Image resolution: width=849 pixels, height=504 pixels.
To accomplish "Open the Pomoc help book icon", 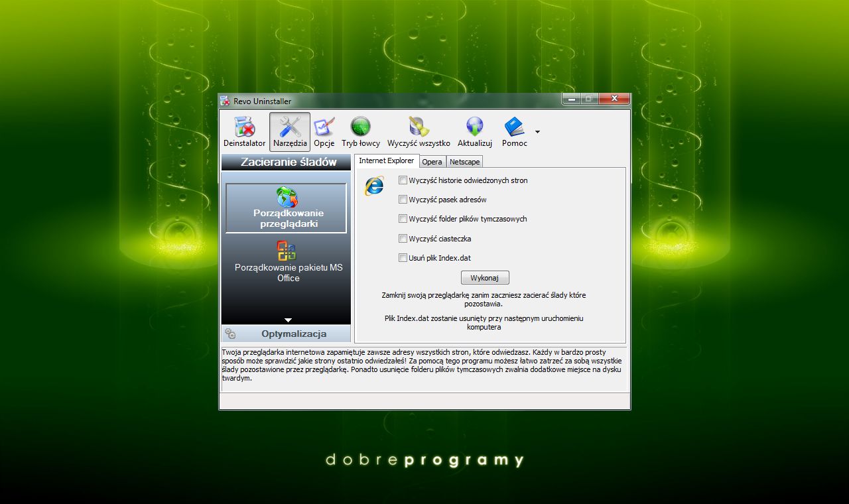I will tap(515, 131).
